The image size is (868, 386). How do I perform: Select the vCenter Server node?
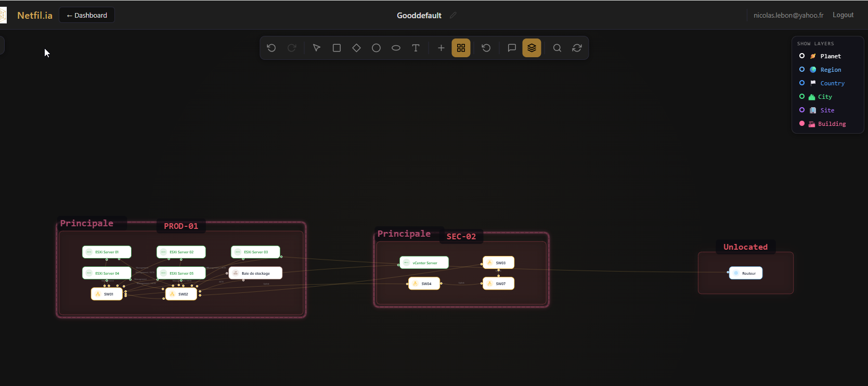(424, 263)
